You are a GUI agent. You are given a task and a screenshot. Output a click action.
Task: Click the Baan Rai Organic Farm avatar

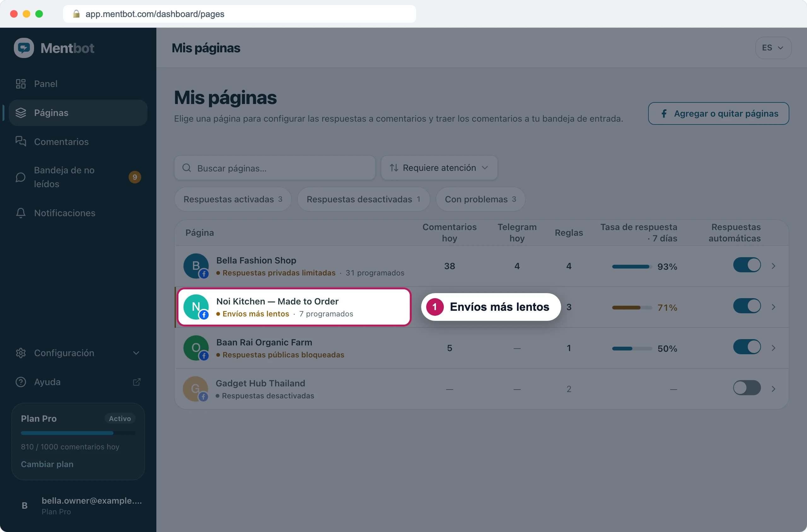[x=196, y=348]
